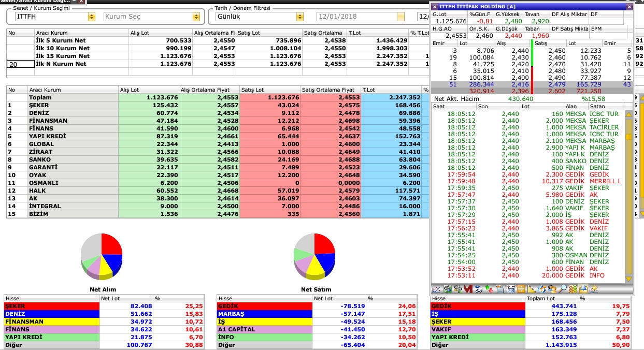Image resolution: width=644 pixels, height=350 pixels.
Task: Click the orange divide symbol icon
Action: (522, 289)
